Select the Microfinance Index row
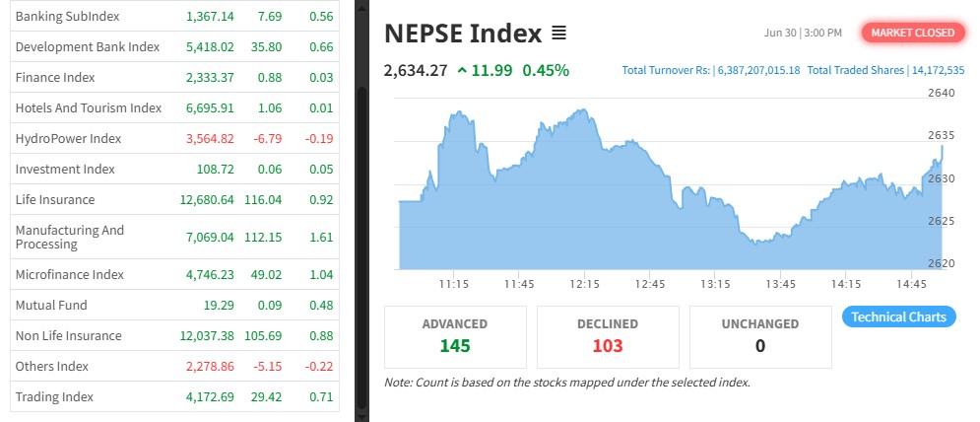This screenshot has height=422, width=980. click(x=69, y=275)
